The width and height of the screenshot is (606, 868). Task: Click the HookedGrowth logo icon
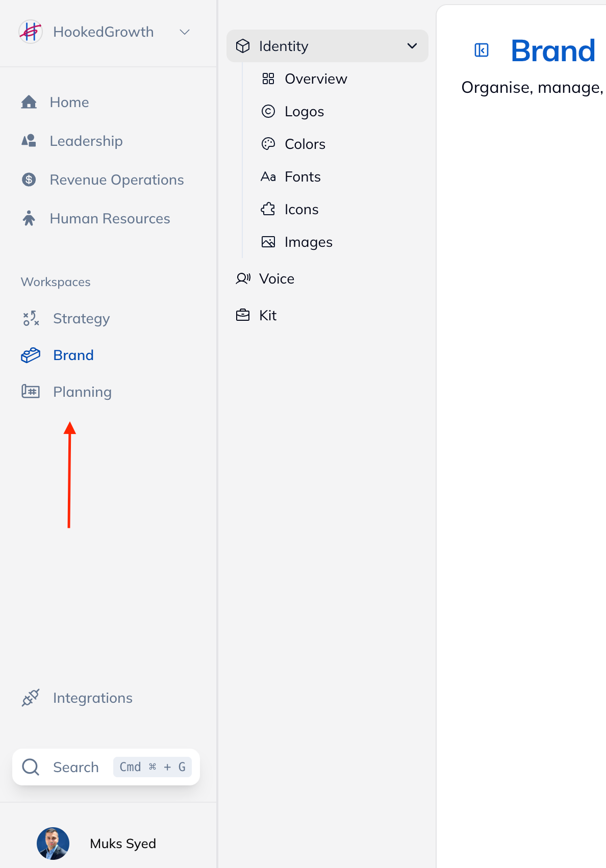(x=31, y=32)
